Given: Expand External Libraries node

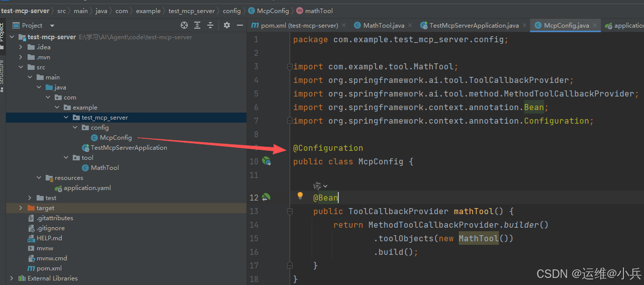Looking at the screenshot, I should pyautogui.click(x=12, y=278).
